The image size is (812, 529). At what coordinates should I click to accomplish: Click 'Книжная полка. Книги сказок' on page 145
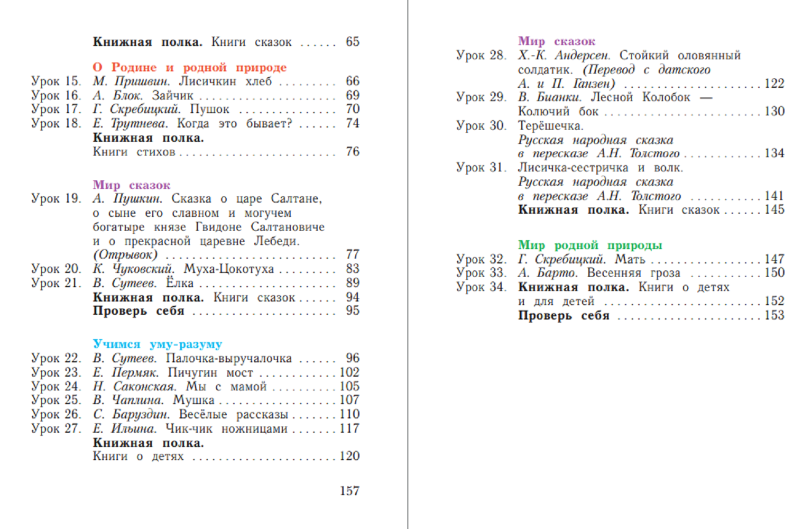[x=651, y=210]
